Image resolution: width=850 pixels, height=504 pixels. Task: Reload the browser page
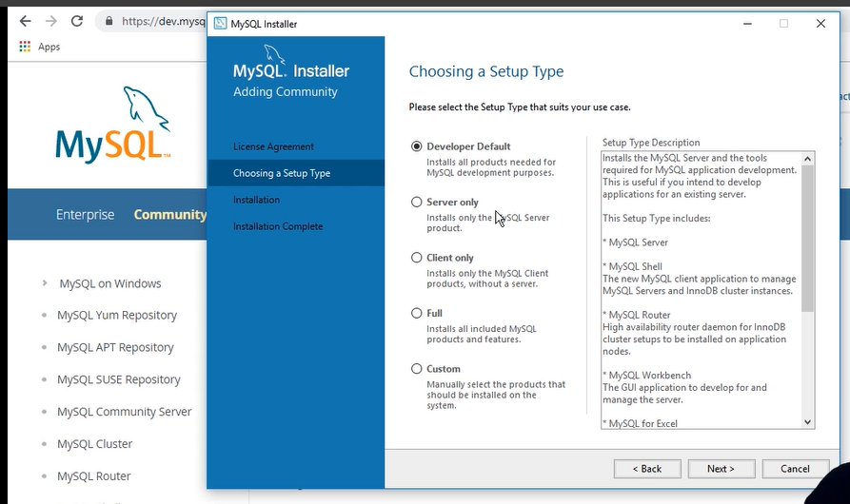(x=77, y=21)
